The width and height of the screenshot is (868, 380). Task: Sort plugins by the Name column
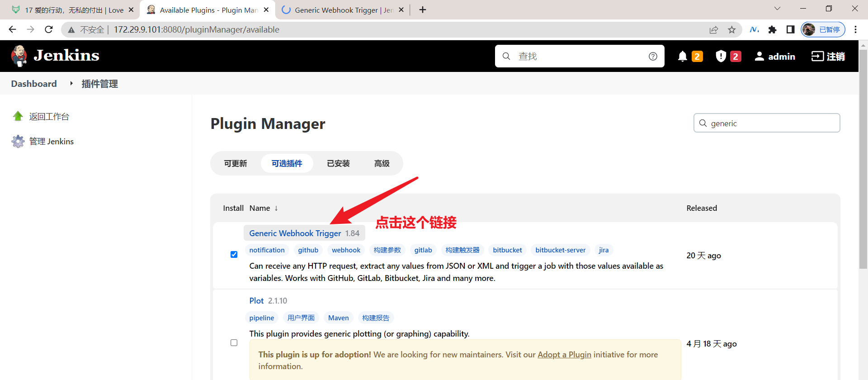tap(264, 208)
